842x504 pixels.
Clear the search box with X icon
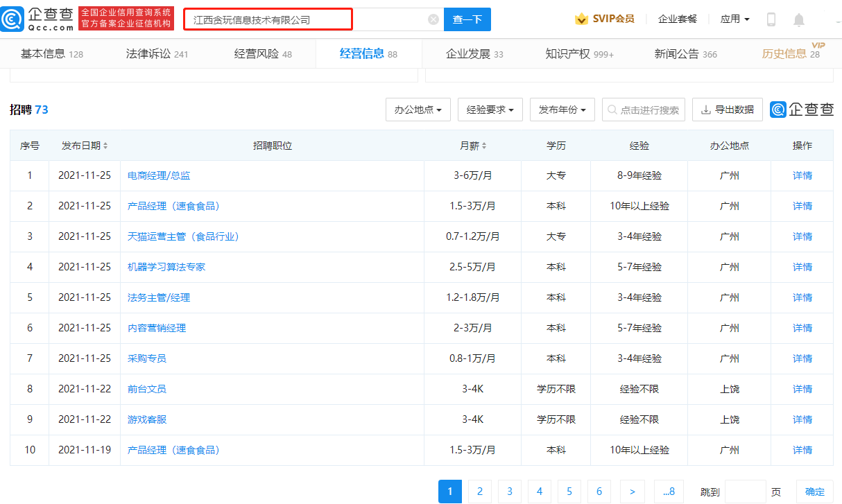click(433, 19)
